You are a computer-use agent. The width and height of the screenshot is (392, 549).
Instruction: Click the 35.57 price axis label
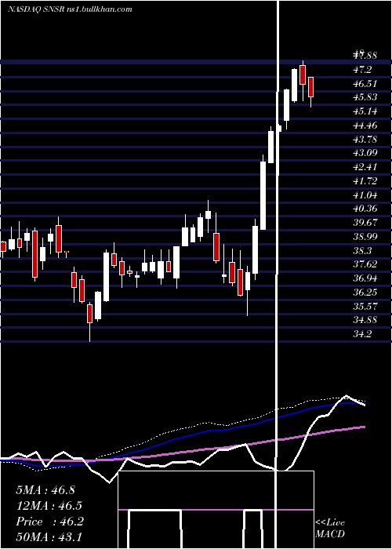pos(365,307)
